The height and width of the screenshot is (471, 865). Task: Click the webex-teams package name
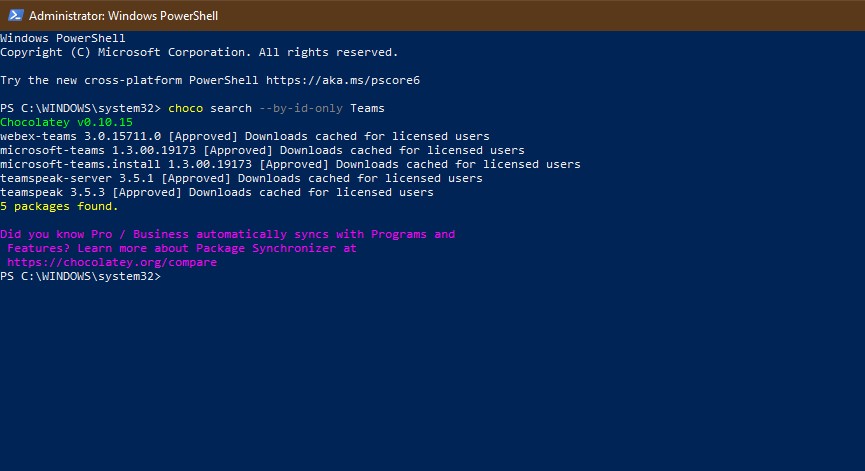click(x=38, y=136)
